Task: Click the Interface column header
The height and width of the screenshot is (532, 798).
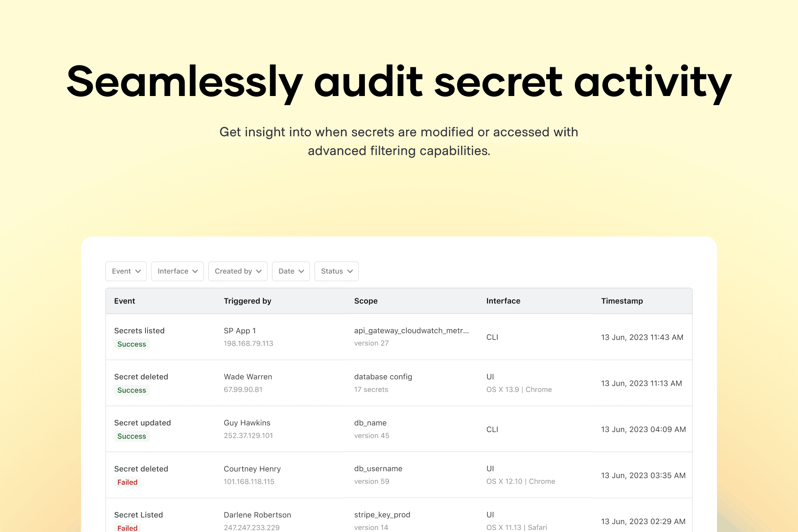Action: point(503,301)
